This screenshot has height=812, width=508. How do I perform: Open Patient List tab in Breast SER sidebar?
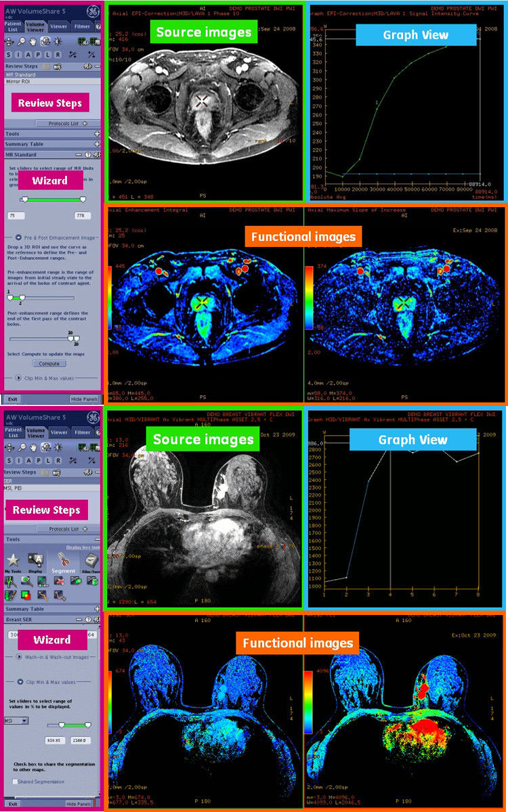(x=14, y=433)
